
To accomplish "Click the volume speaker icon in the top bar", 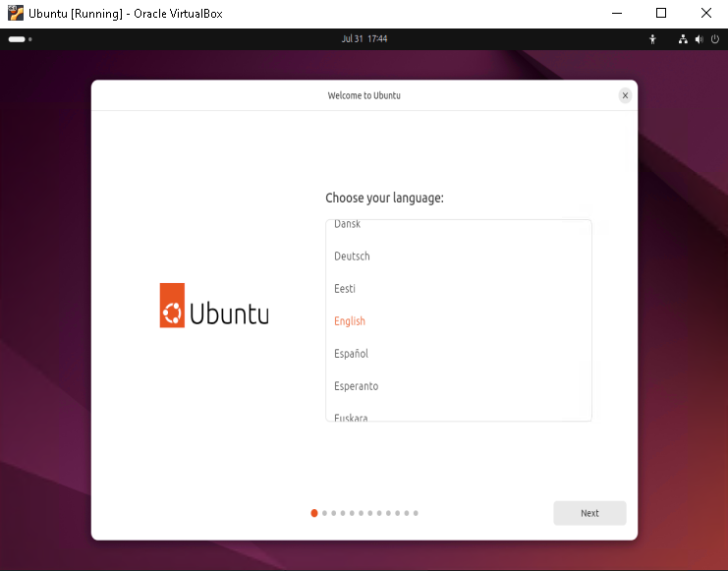I will tap(700, 39).
